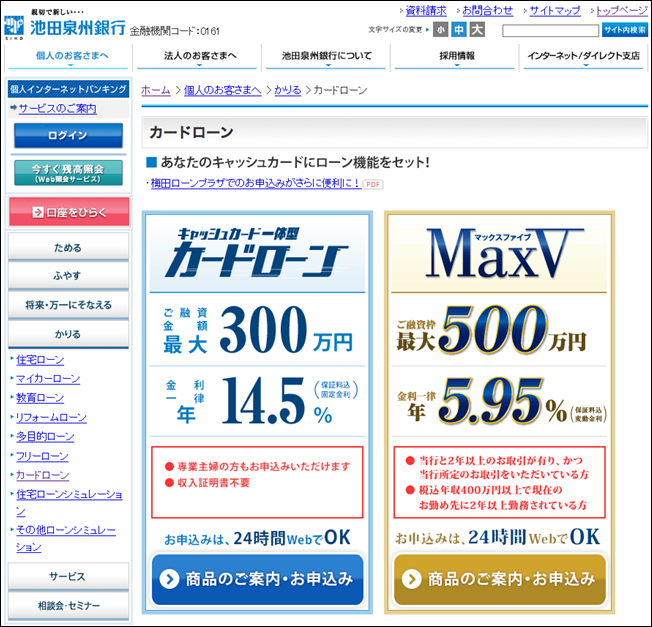Open the PDF icon beside the Umeda Loan Plaza link
The height and width of the screenshot is (627, 652).
[373, 185]
